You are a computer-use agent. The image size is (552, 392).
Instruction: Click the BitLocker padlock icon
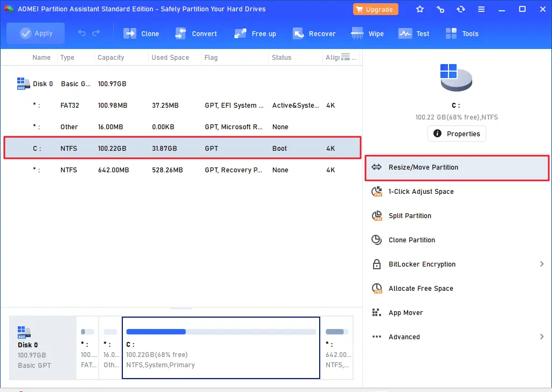coord(377,264)
